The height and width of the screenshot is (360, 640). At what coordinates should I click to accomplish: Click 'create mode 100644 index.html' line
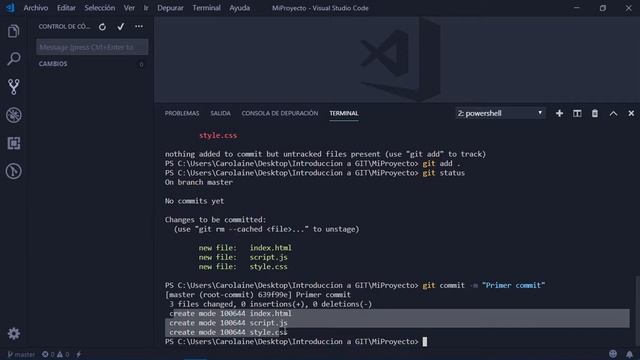pyautogui.click(x=230, y=313)
